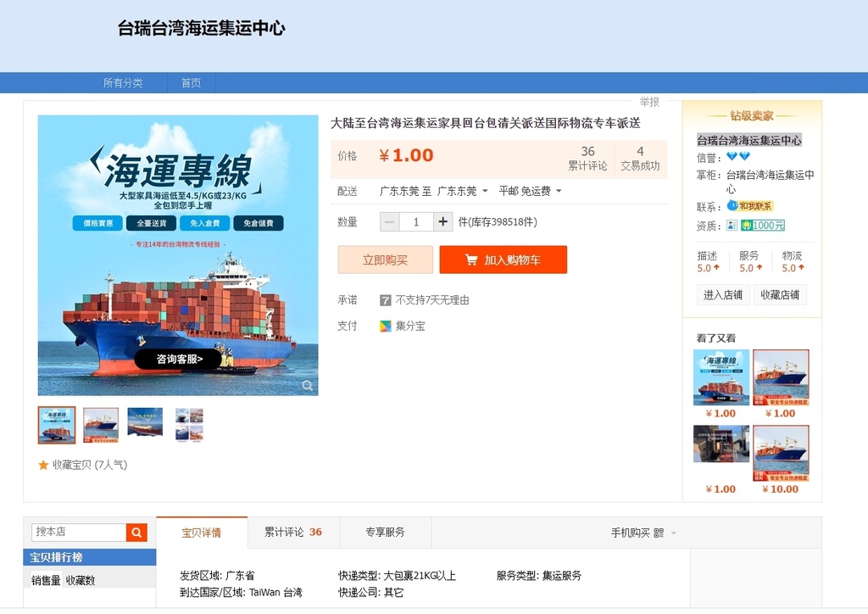This screenshot has width=868, height=614.
Task: Open 所有分类 in the navigation bar
Action: point(123,83)
